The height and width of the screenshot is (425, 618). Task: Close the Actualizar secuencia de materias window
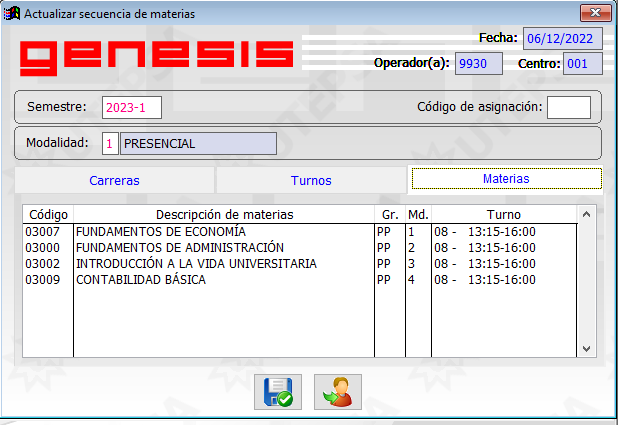coord(596,13)
